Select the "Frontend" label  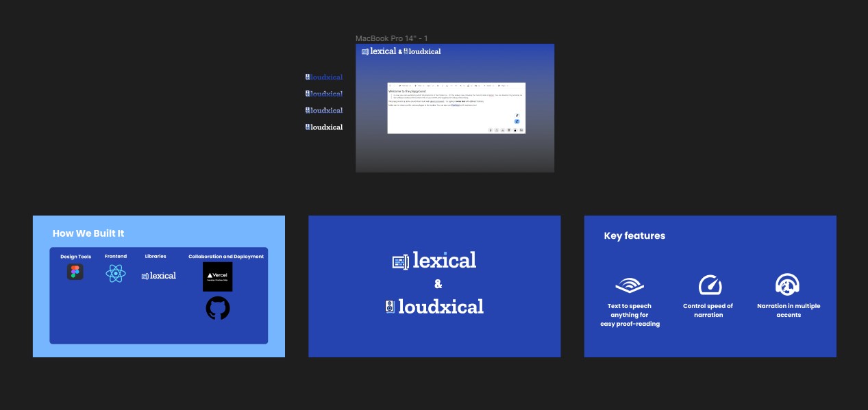116,256
